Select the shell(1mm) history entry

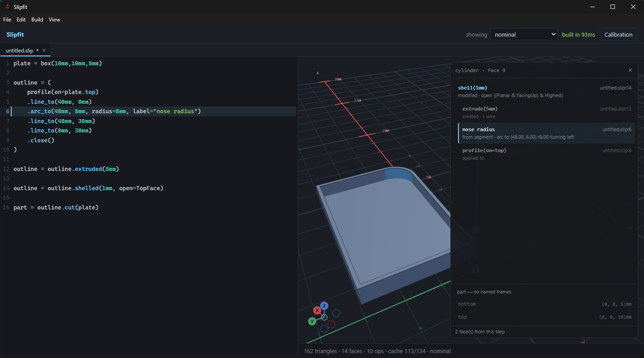coord(544,91)
